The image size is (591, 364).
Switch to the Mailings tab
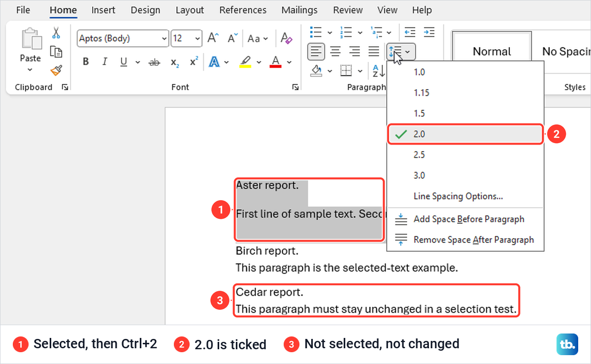coord(299,10)
